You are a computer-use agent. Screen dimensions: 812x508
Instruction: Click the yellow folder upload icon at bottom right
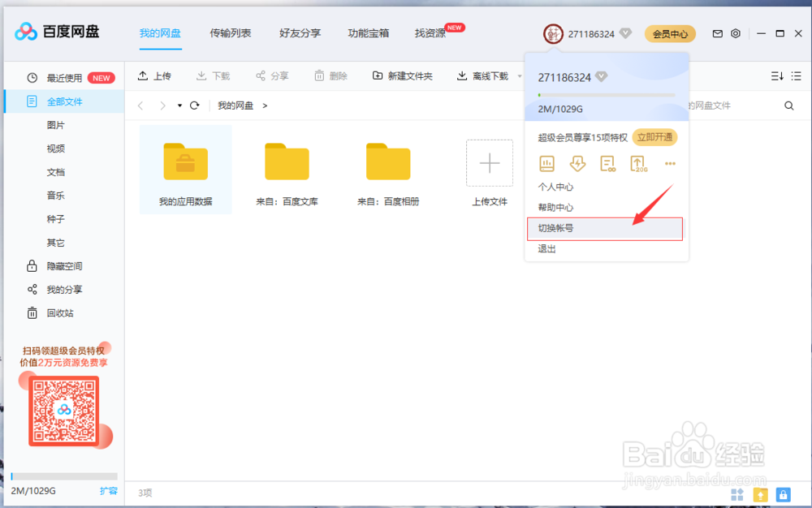point(761,494)
